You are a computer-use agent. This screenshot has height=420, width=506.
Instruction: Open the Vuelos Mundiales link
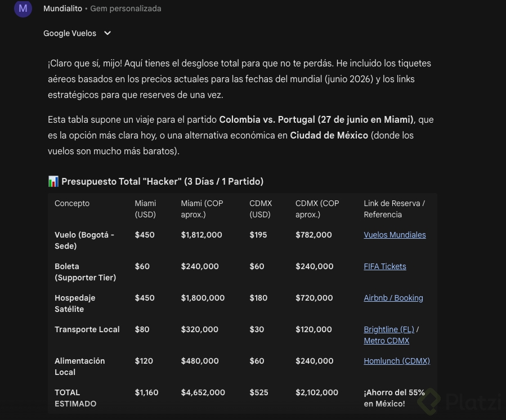(395, 235)
